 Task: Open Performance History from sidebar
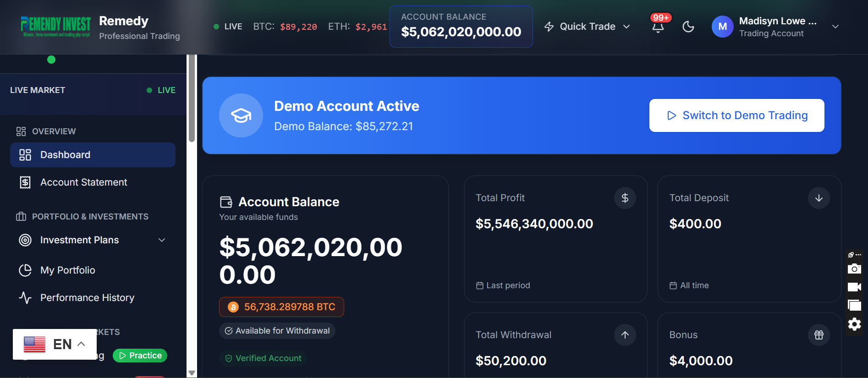[x=87, y=297]
